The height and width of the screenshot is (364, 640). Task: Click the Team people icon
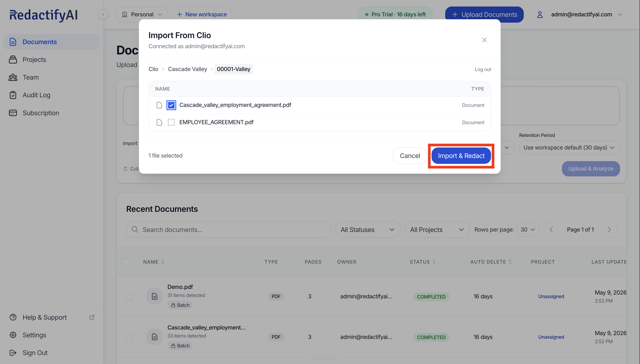(x=13, y=77)
